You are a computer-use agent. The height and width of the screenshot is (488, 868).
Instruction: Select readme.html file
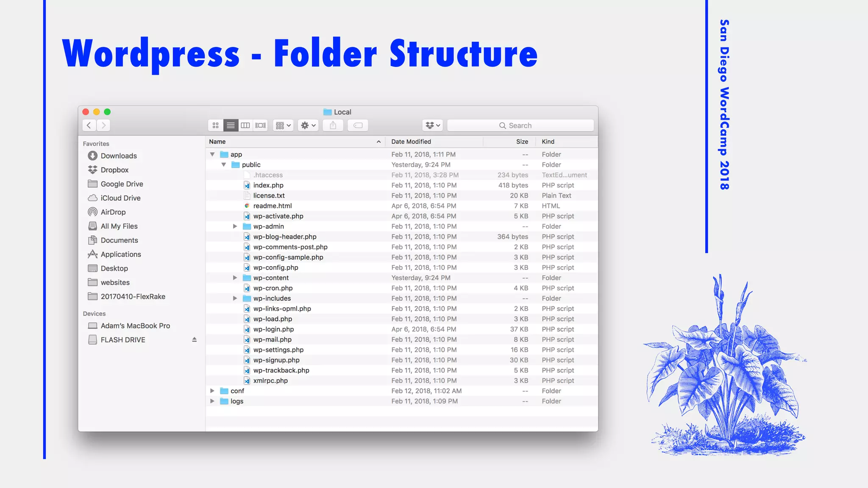(x=402, y=206)
